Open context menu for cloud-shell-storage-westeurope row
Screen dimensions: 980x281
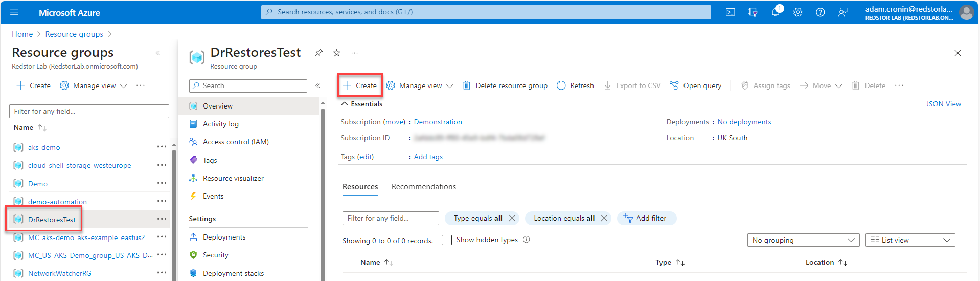click(x=162, y=165)
